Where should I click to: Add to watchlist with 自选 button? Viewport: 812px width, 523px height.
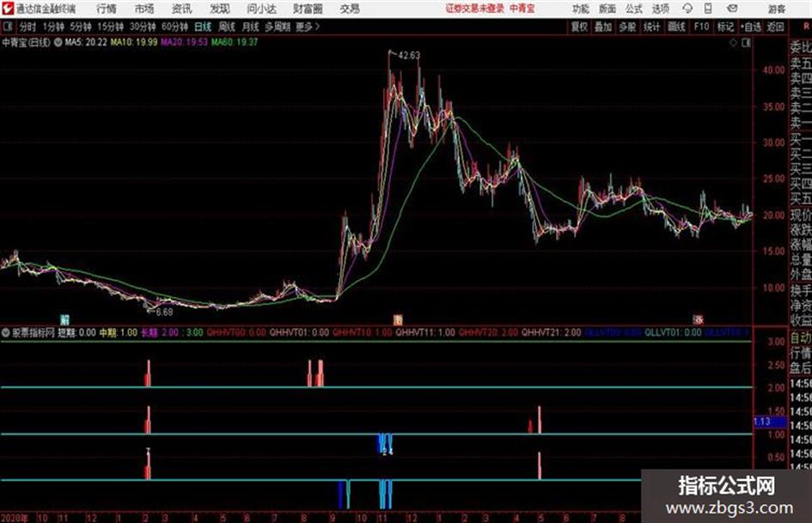click(750, 27)
